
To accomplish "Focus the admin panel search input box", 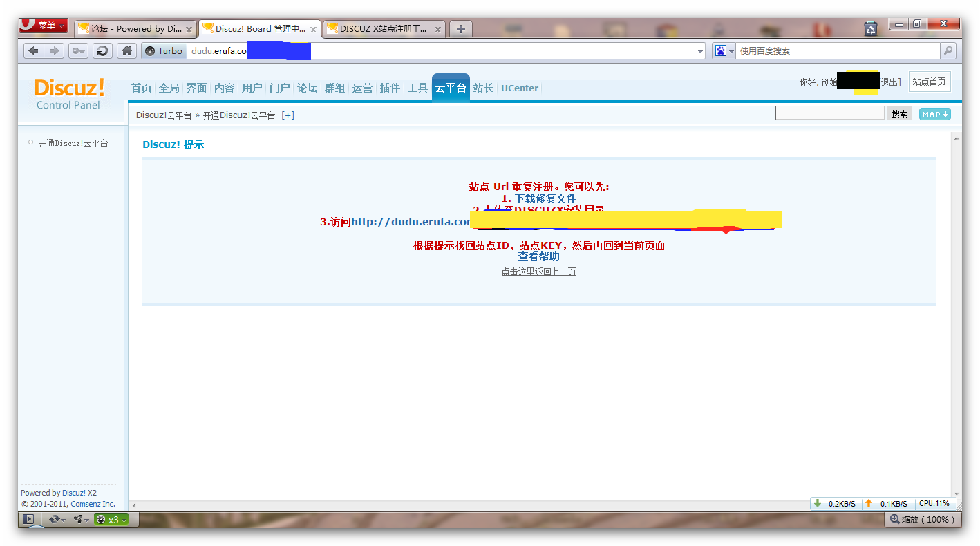I will (830, 113).
